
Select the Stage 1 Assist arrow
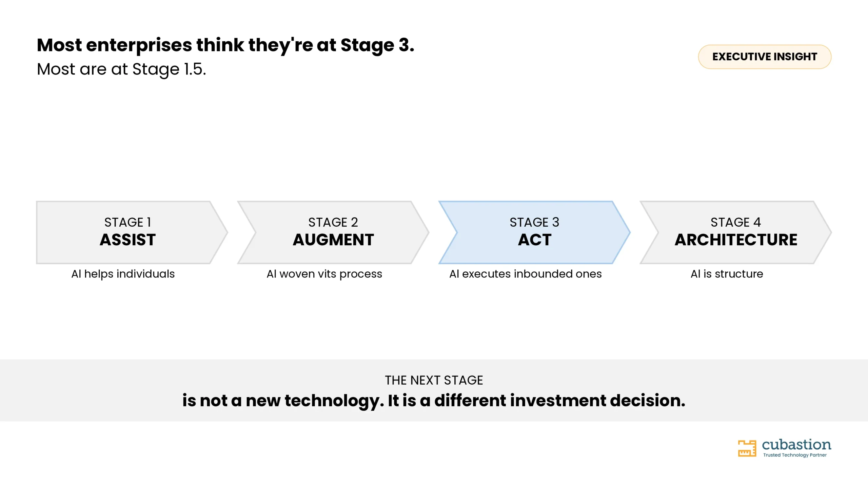132,232
